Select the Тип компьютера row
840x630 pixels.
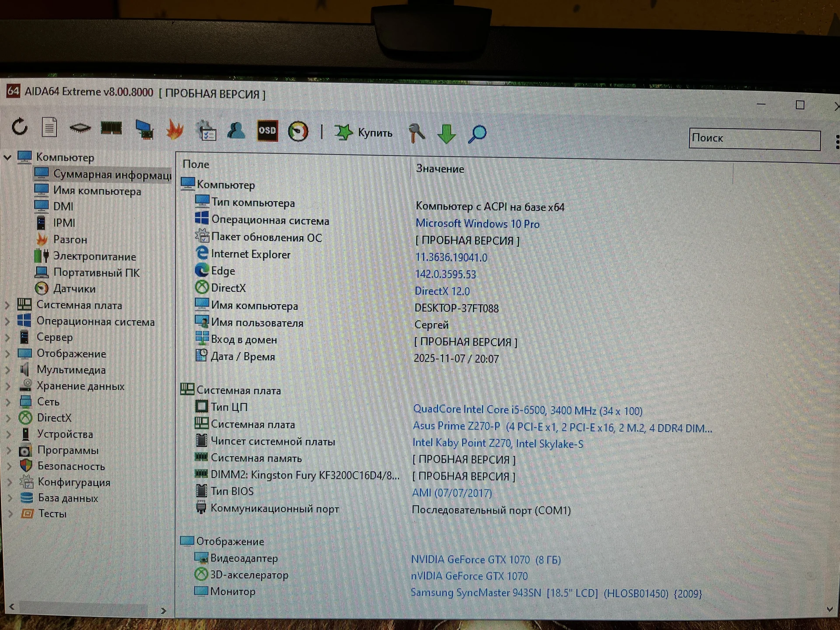379,205
